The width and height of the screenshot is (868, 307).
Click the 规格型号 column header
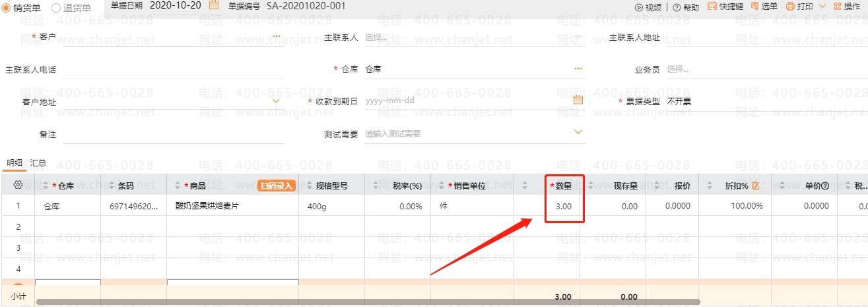[x=332, y=186]
